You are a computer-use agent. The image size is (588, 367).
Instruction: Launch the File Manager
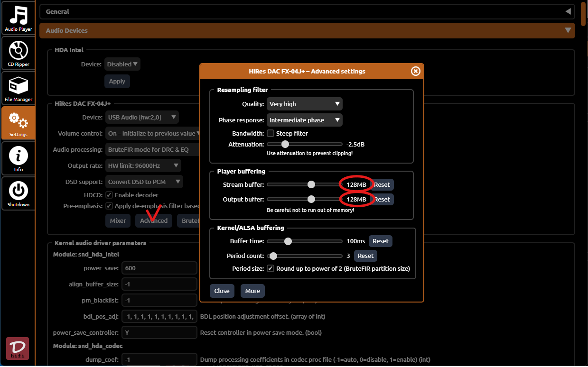coord(18,88)
